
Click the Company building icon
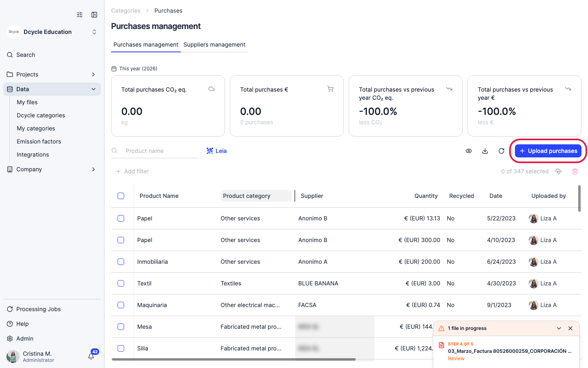pyautogui.click(x=10, y=169)
